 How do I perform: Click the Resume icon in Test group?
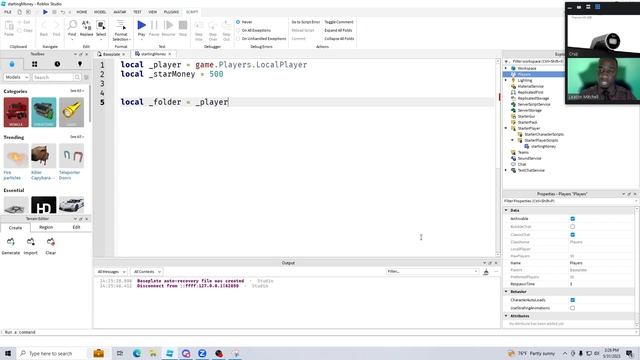(x=168, y=25)
